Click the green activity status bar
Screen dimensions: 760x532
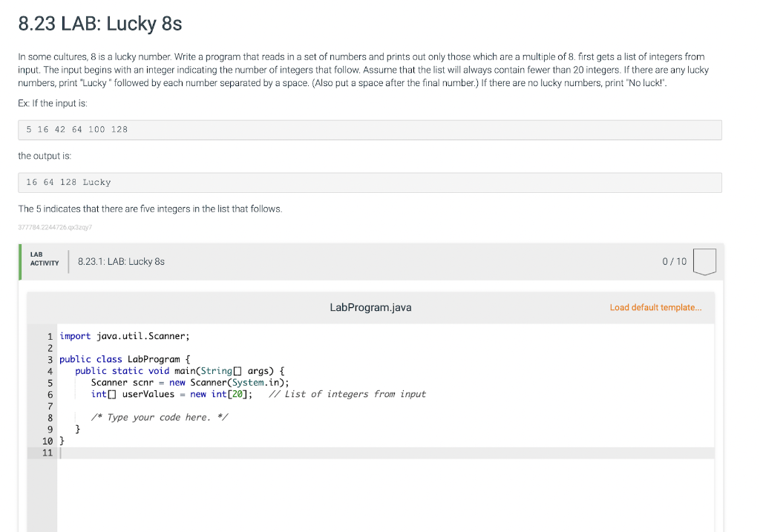(x=19, y=261)
